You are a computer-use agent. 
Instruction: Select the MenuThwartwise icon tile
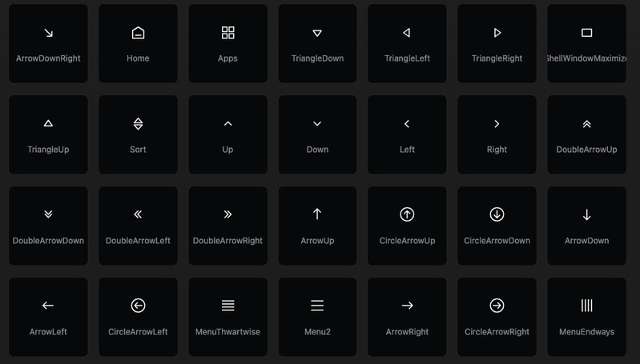click(227, 317)
